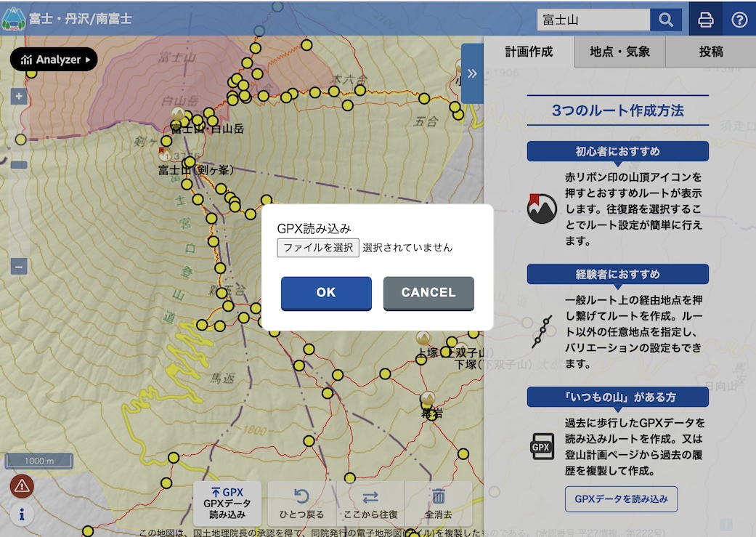Switch to the 投稿 tab

(711, 52)
